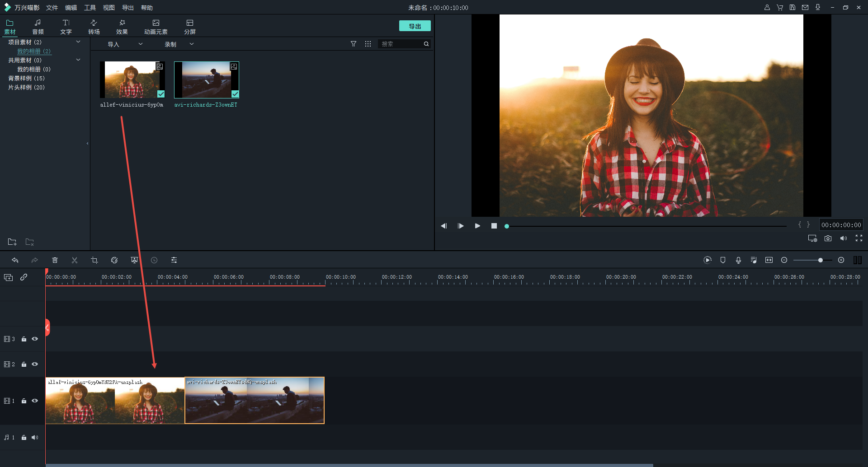Screen dimensions: 868x467
Task: Switch preview to fullscreen mode
Action: point(859,238)
